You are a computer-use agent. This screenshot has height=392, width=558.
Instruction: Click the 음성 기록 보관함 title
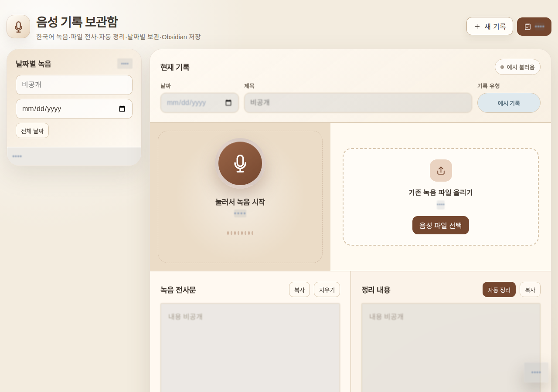pyautogui.click(x=77, y=22)
